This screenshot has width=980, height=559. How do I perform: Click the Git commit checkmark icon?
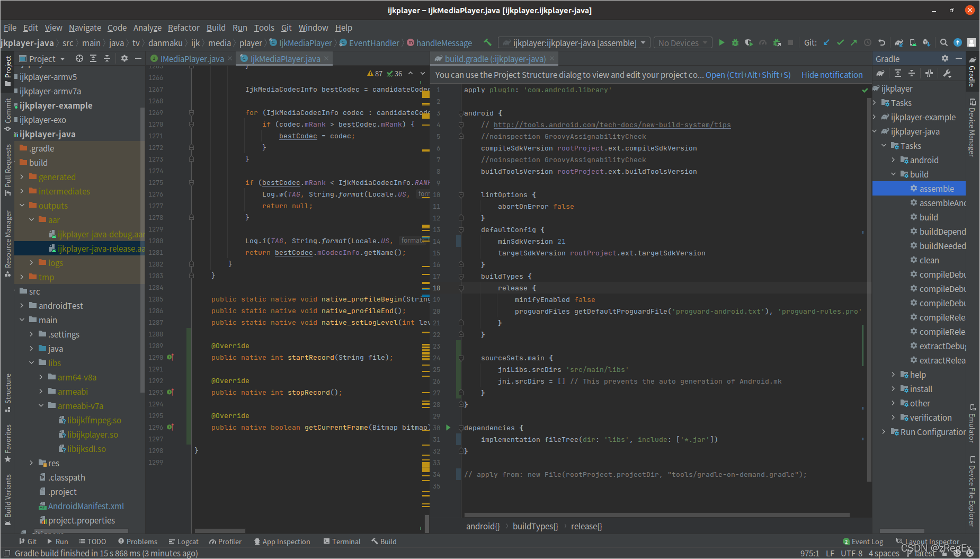(x=840, y=42)
